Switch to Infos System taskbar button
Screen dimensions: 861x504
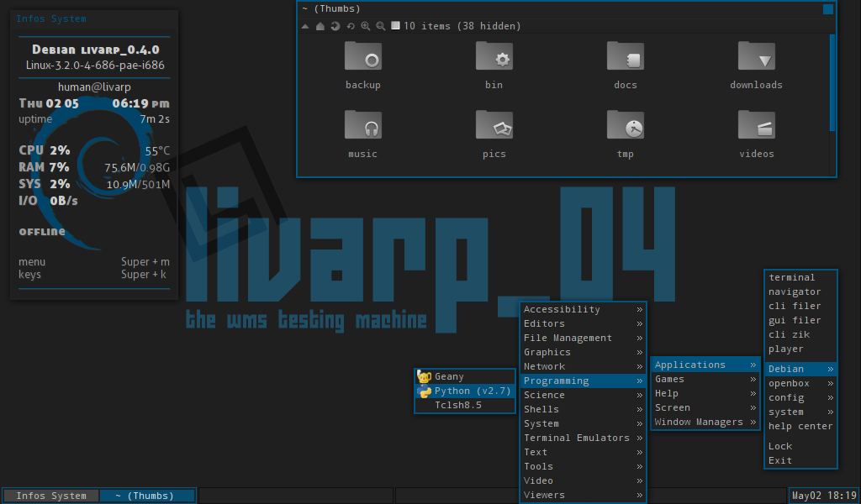[51, 496]
